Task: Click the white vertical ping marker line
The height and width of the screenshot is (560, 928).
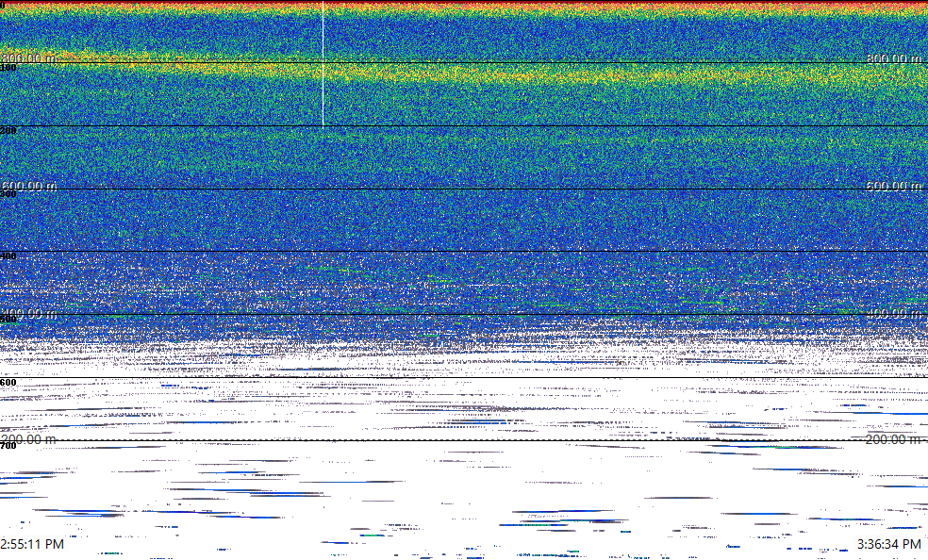Action: point(323,63)
